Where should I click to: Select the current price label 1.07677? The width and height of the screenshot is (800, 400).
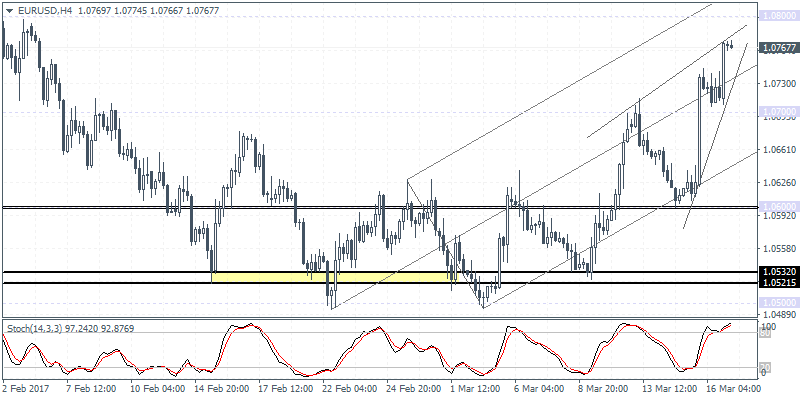778,47
